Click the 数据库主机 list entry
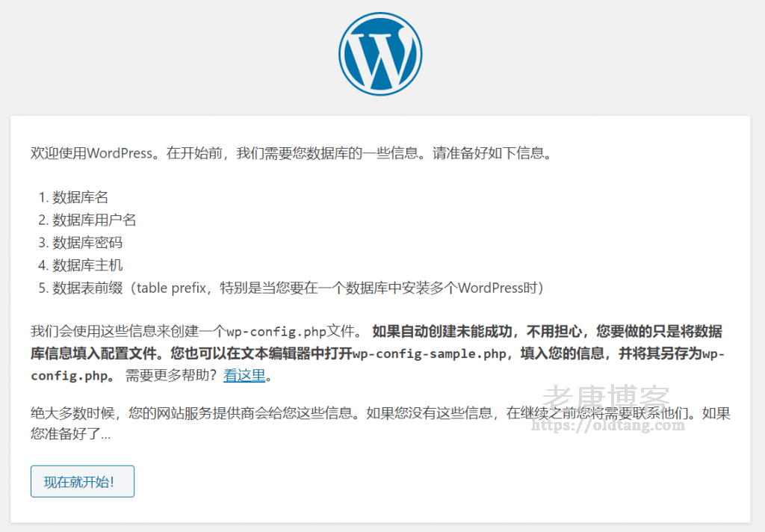The height and width of the screenshot is (532, 765). tap(87, 265)
